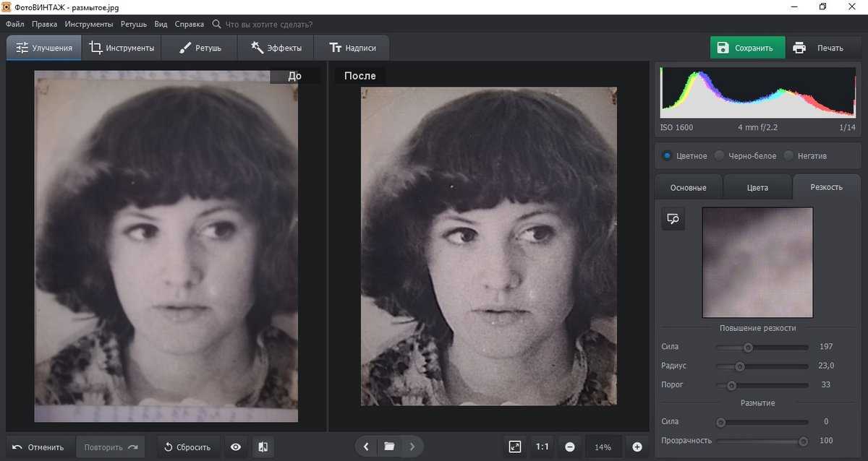868x461 pixels.
Task: Click the '4 mm f/2.2' text
Action: 758,127
